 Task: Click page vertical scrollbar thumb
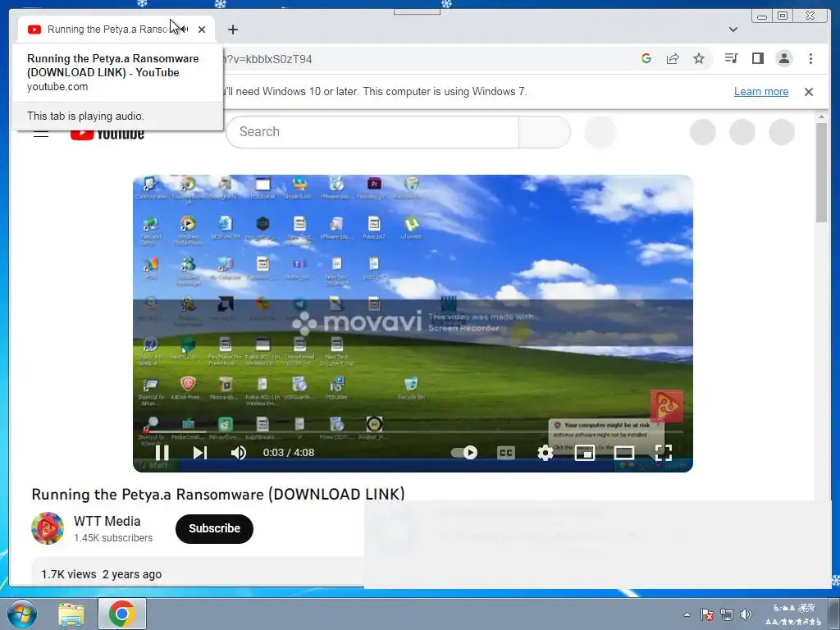click(822, 172)
